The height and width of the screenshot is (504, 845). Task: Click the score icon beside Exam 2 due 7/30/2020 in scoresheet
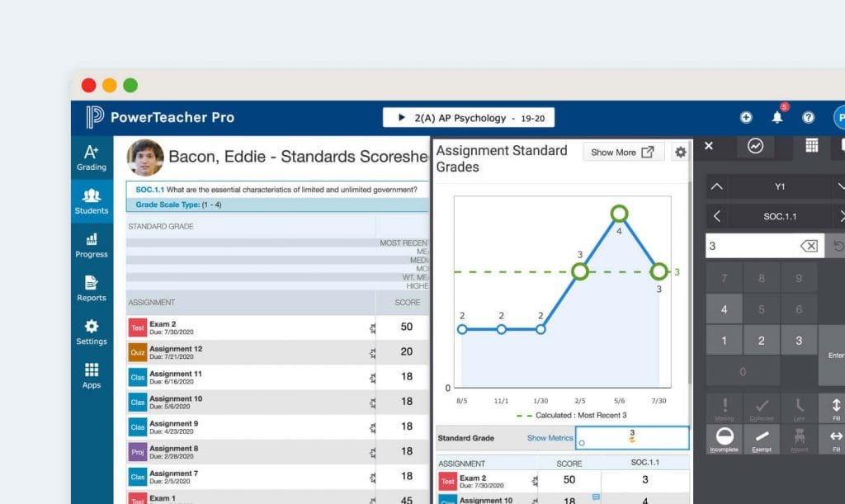tap(372, 328)
